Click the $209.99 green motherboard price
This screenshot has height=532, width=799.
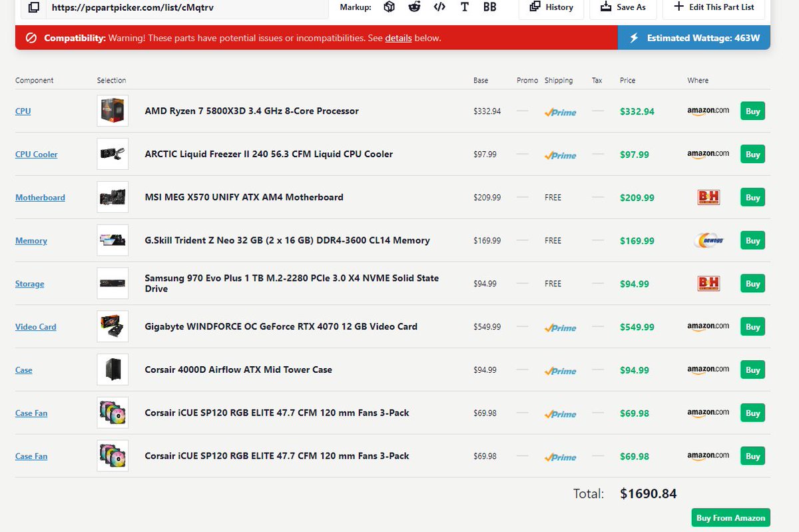(x=637, y=198)
